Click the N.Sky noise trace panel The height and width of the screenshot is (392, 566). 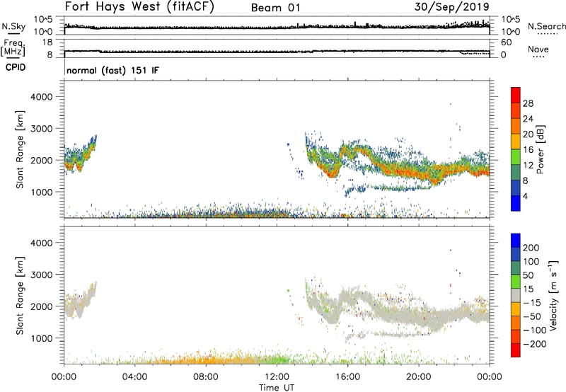pyautogui.click(x=277, y=25)
